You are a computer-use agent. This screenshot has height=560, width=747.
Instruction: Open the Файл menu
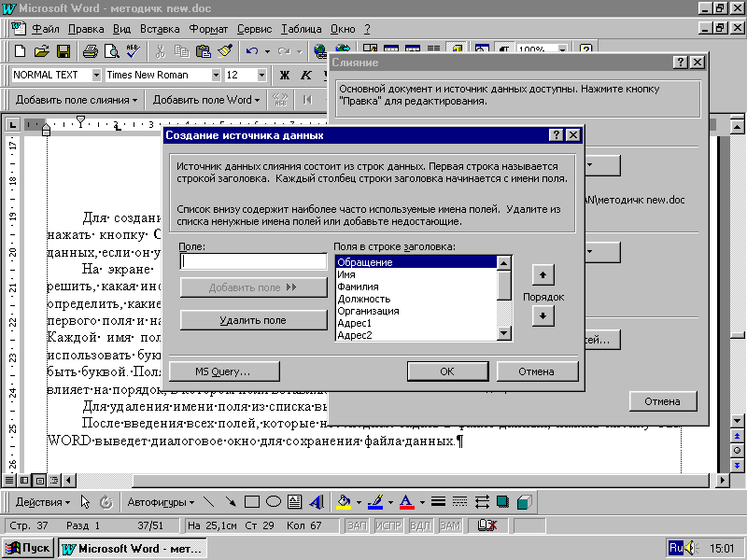tap(46, 30)
